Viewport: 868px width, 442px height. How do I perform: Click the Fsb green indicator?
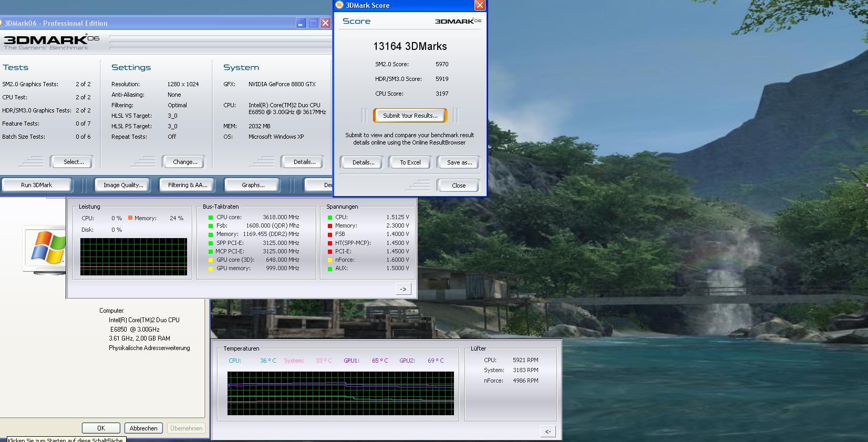coord(211,225)
